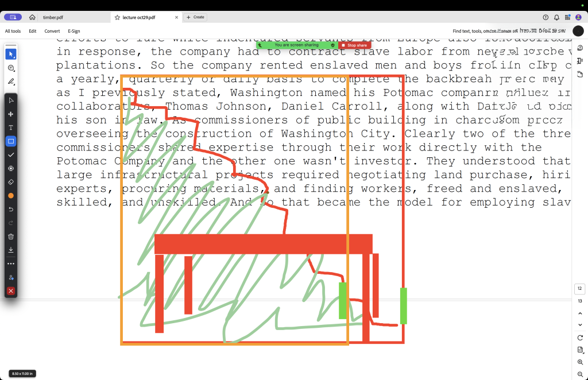Click the Find text or tools search field
Viewport: 588px width, 380px height.
click(x=509, y=31)
